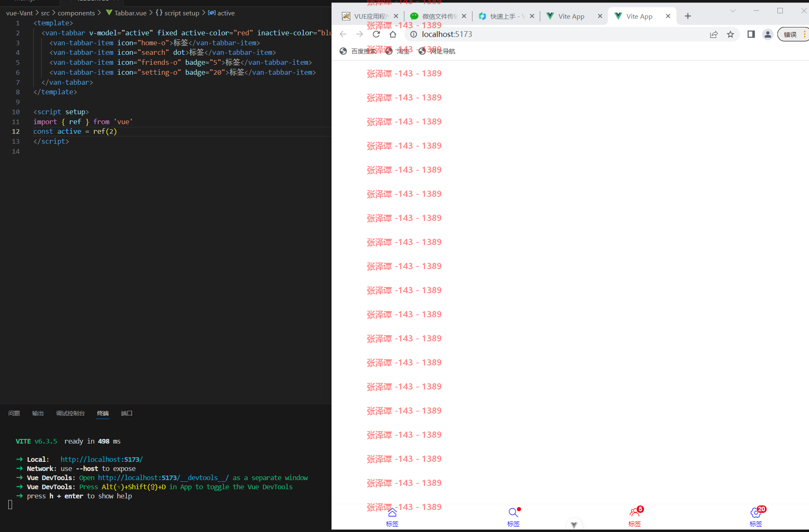Screen dimensions: 809x532
Task: Open the 输出 panel tab in VS Code
Action: coord(38,413)
